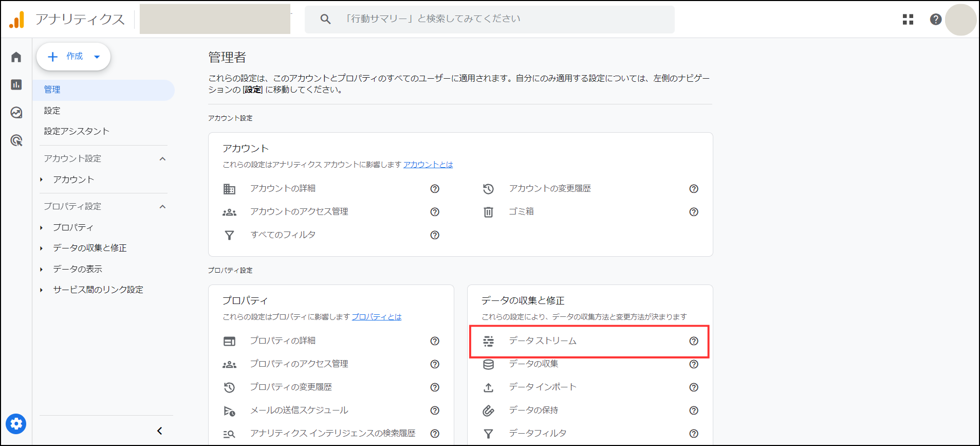980x446 pixels.
Task: Open アカウントの詳細 settings
Action: (283, 189)
